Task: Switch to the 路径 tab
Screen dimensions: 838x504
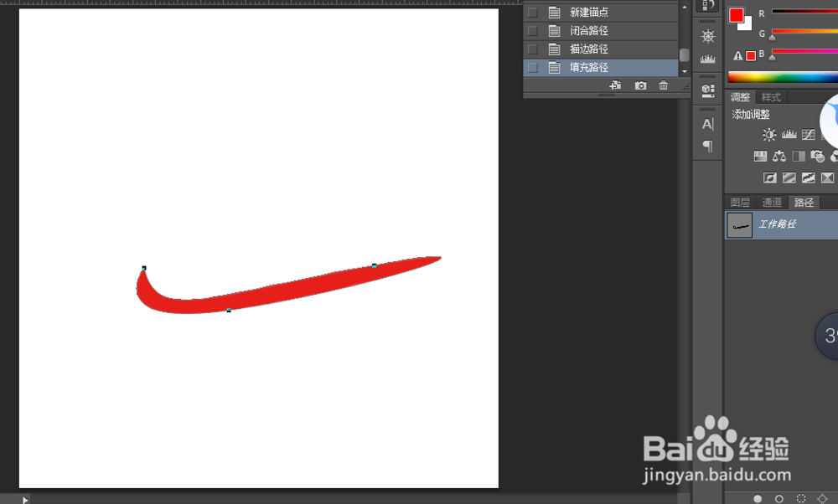Action: tap(804, 203)
